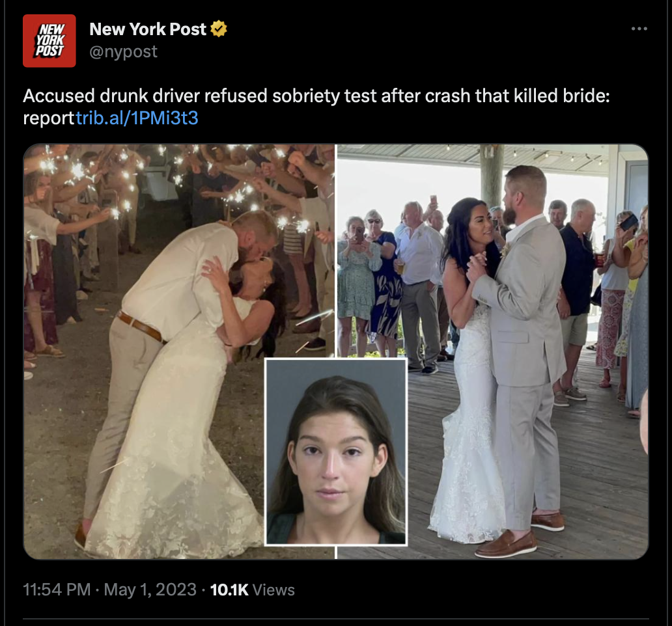Click the May 1, 2023 date
Screen dimensions: 672x626
coord(150,590)
